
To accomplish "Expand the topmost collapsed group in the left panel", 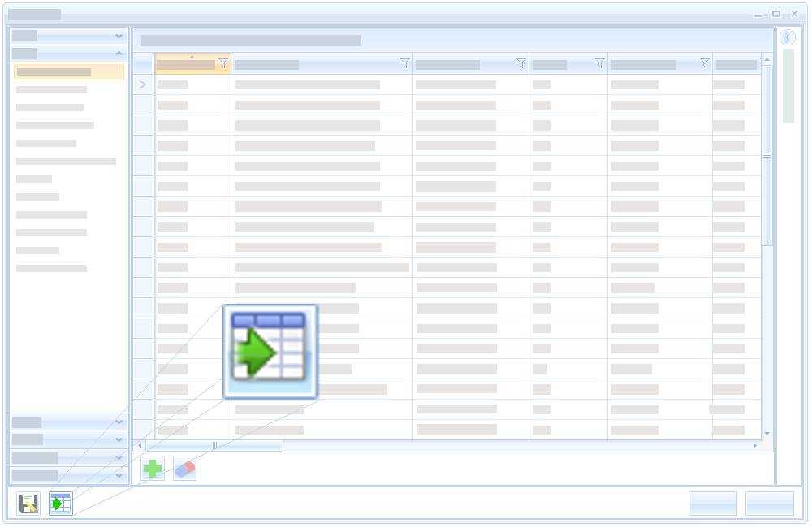I will (119, 37).
